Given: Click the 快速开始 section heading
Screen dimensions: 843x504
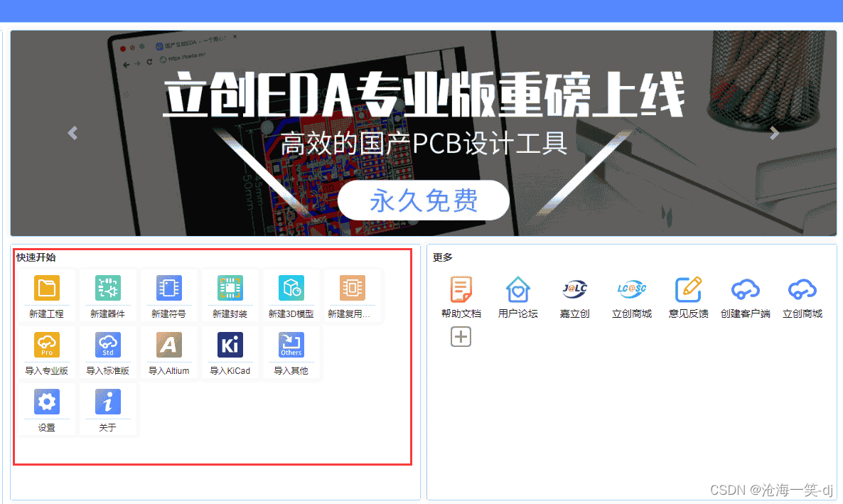Looking at the screenshot, I should point(36,257).
